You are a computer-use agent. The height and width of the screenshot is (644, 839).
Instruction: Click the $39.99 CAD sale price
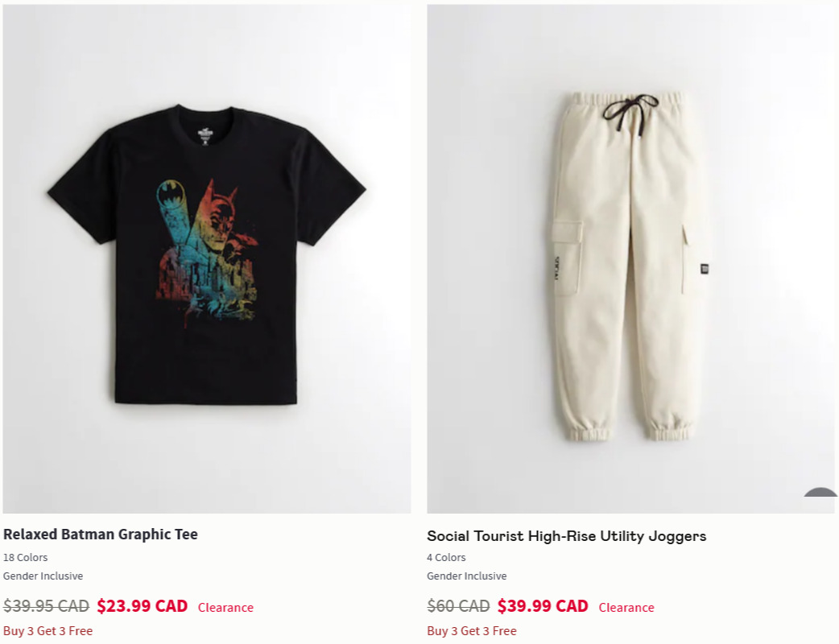[543, 606]
